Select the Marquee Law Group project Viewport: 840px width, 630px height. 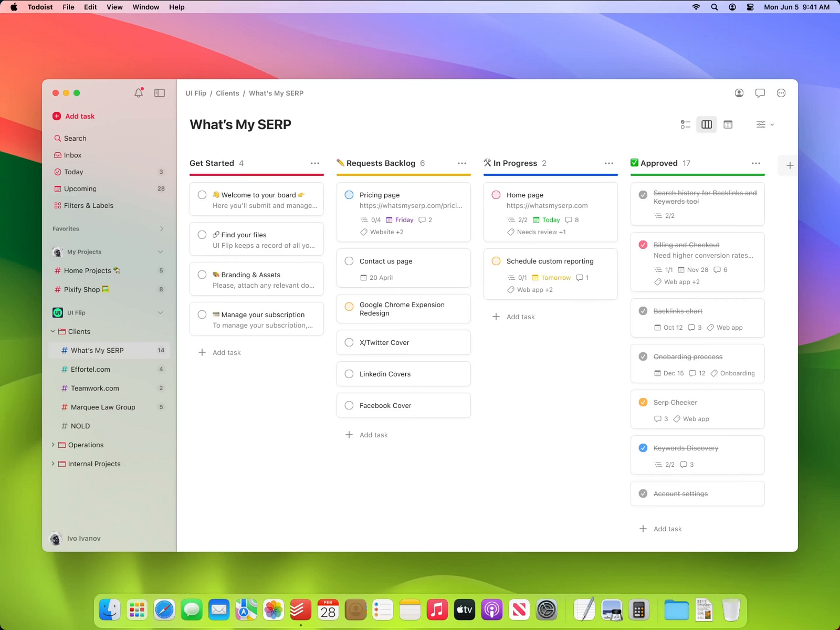(x=109, y=407)
